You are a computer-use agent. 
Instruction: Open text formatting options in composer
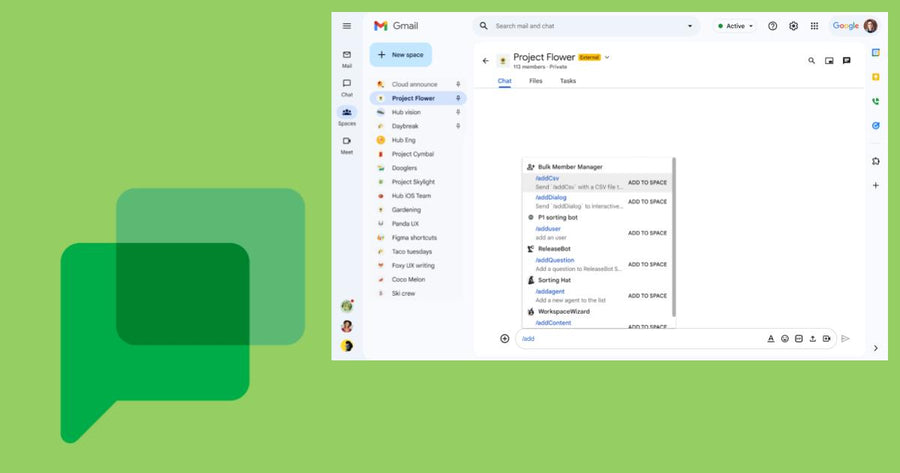click(771, 339)
